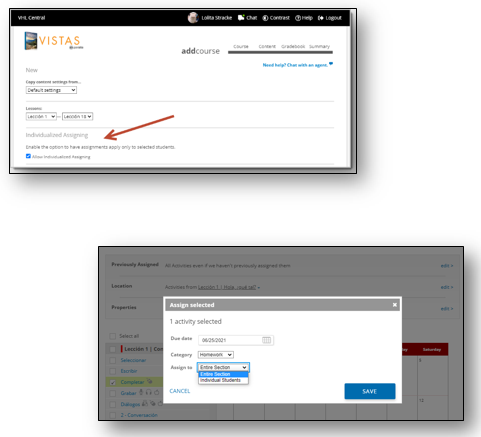The image size is (481, 437).
Task: Switch to the Content tab
Action: [267, 46]
